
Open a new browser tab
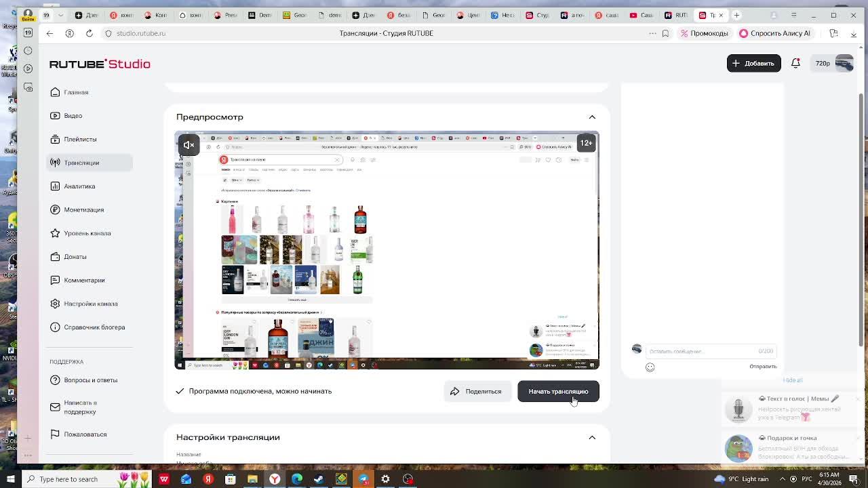click(x=736, y=15)
